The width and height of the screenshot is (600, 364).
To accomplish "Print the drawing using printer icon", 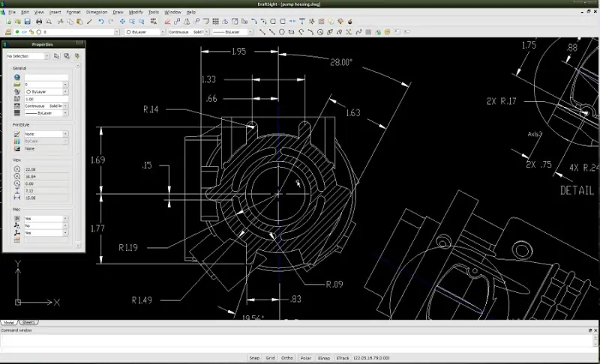I will (39, 22).
